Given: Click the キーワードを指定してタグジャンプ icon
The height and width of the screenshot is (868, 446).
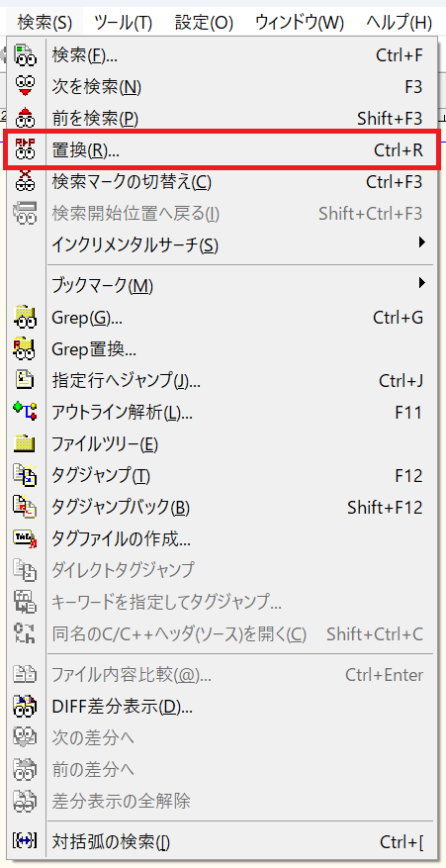Looking at the screenshot, I should (25, 601).
